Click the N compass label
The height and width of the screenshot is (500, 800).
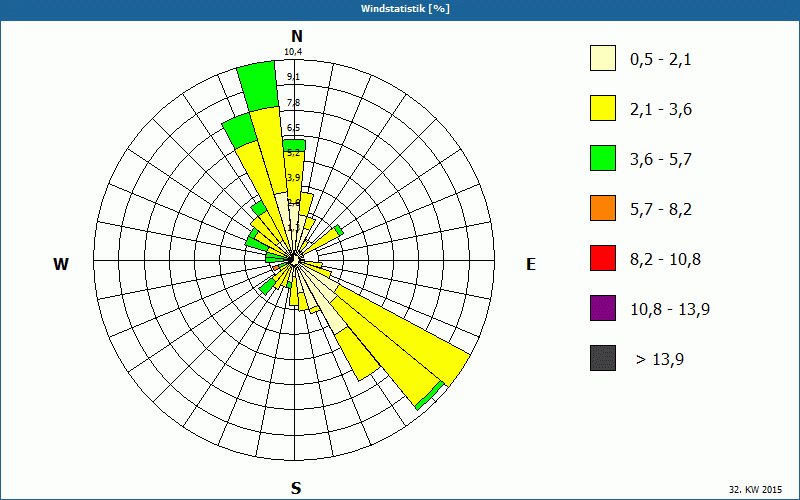pos(296,36)
